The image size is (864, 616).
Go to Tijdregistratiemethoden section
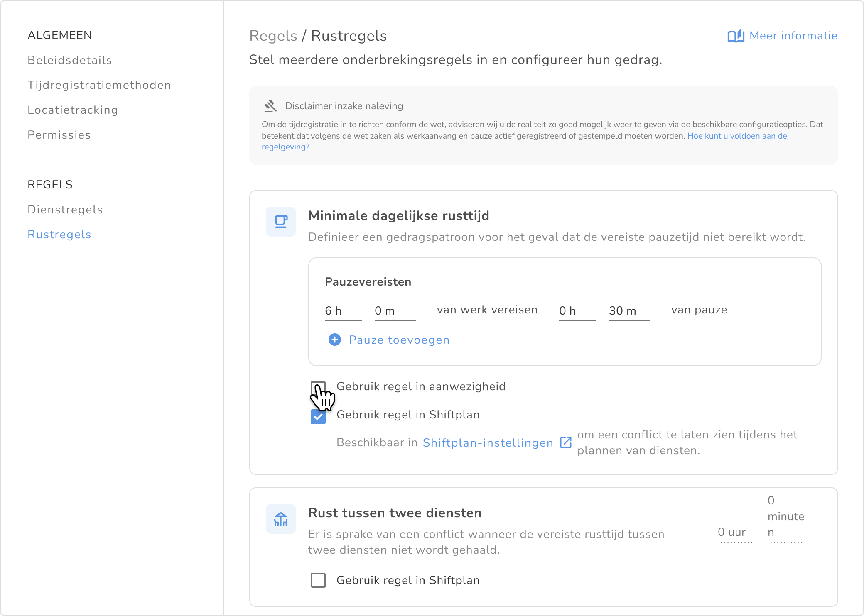pos(99,85)
